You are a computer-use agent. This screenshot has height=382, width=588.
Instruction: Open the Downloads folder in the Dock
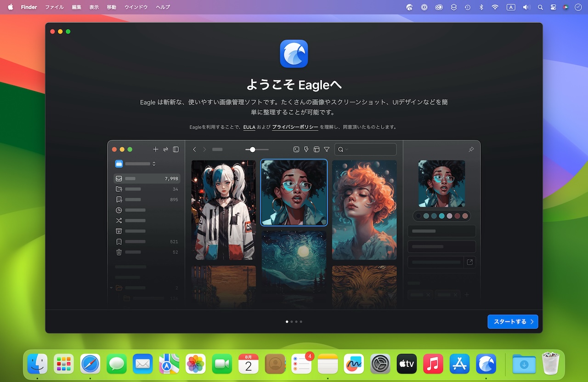click(x=524, y=364)
